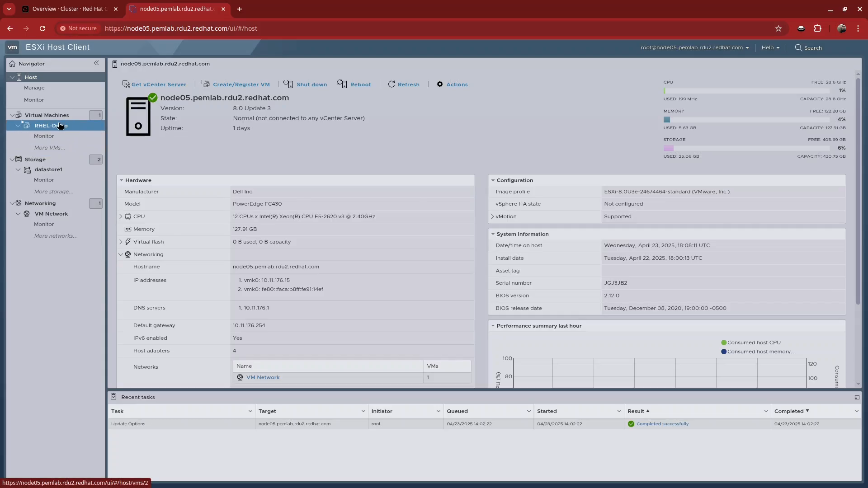Open the More VMs... link

click(x=50, y=148)
